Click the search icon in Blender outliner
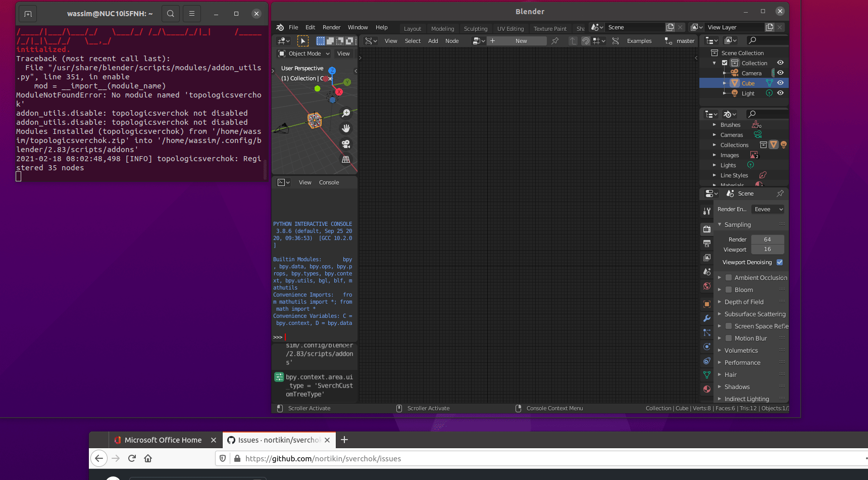The width and height of the screenshot is (868, 480). click(752, 40)
